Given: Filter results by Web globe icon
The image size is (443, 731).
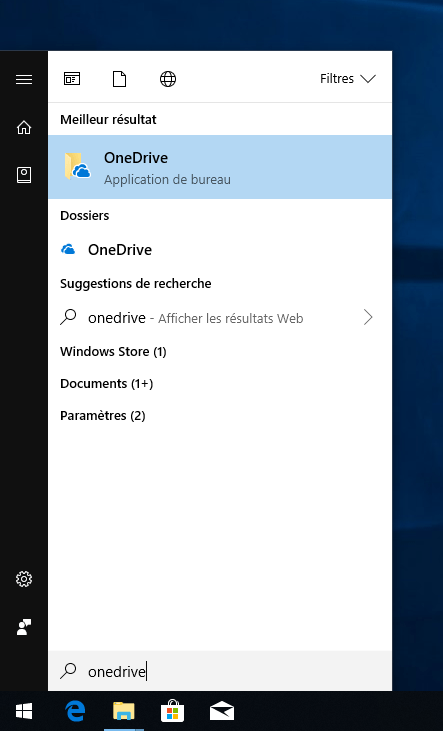Looking at the screenshot, I should [x=168, y=79].
